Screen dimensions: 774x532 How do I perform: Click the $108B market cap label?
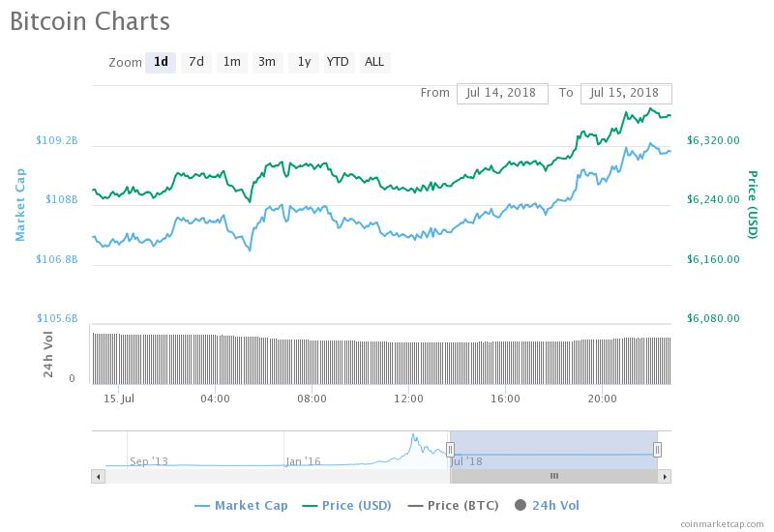(62, 199)
